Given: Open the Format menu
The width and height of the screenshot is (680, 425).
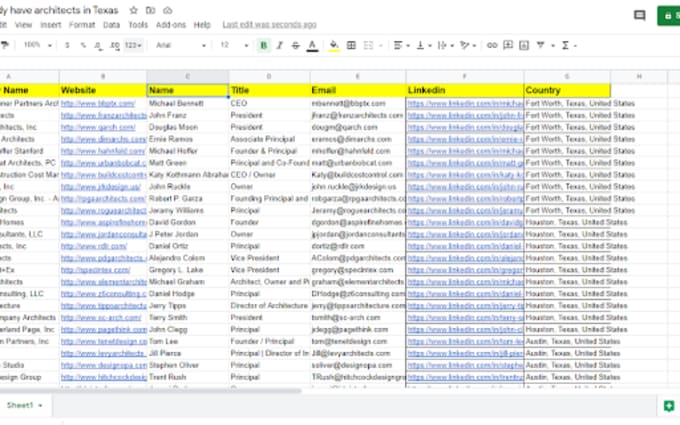Looking at the screenshot, I should 82,25.
